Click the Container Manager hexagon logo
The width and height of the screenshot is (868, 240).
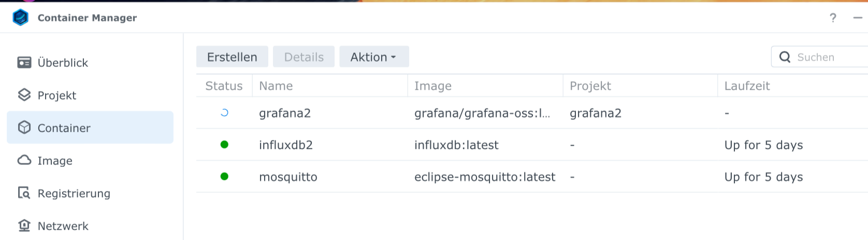pos(20,18)
